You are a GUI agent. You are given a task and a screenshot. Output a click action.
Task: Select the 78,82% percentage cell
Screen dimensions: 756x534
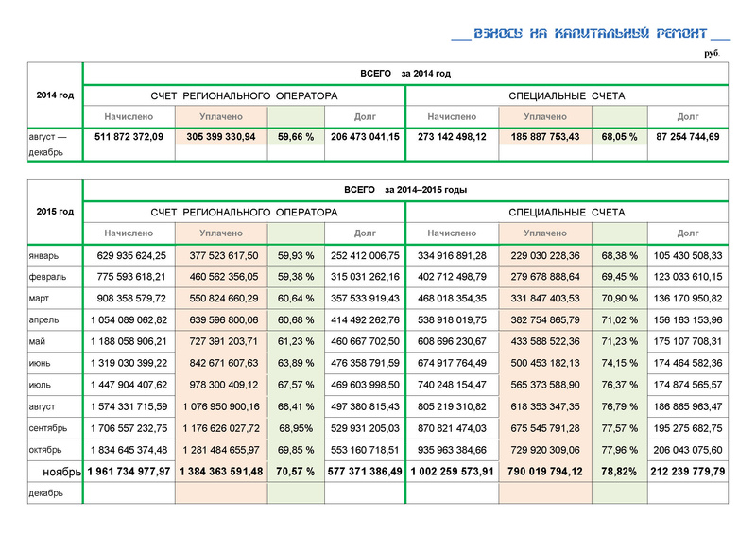(619, 471)
